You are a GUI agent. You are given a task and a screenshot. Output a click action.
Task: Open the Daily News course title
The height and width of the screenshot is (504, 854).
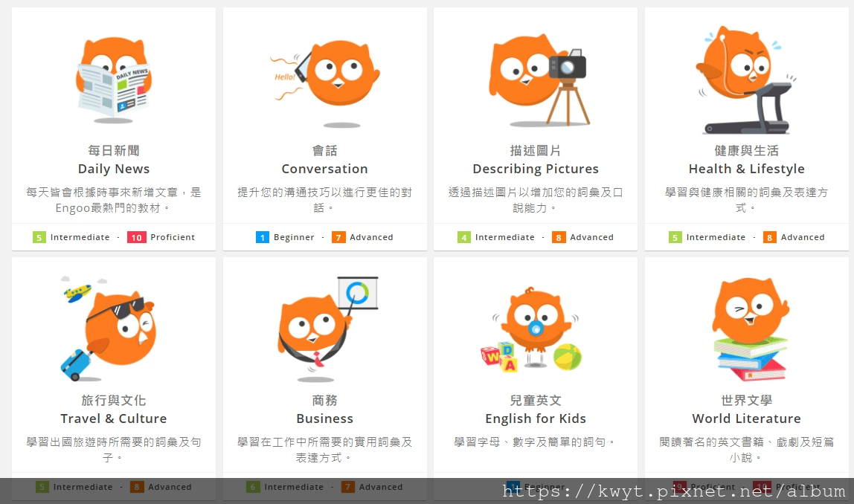pyautogui.click(x=114, y=169)
